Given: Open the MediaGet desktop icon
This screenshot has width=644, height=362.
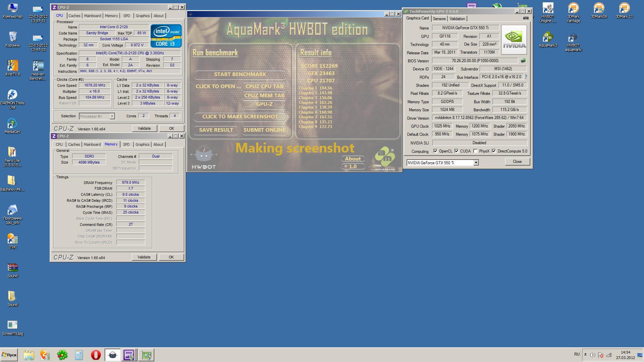Looking at the screenshot, I should coord(12,126).
